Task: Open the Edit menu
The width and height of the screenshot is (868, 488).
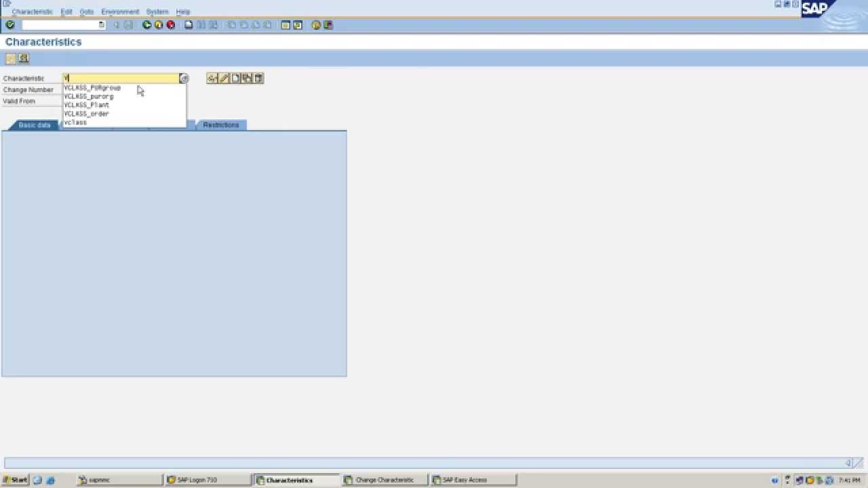Action: coord(66,12)
